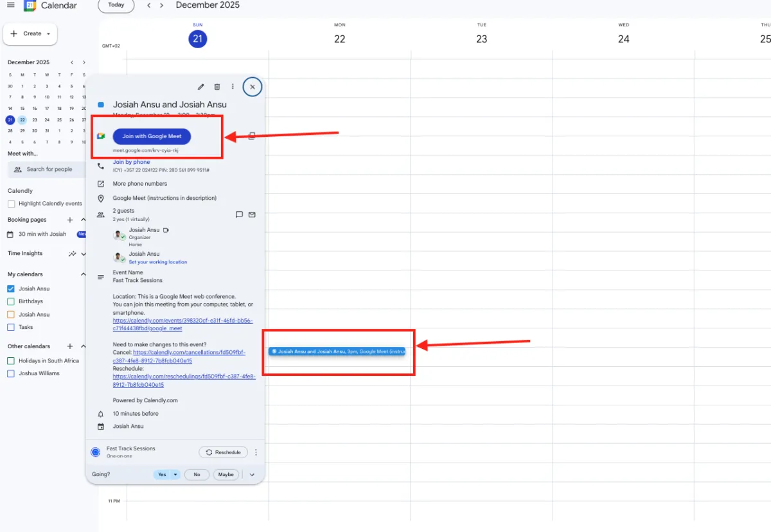Show previous month in mini calendar
This screenshot has height=532, width=771.
coord(72,62)
